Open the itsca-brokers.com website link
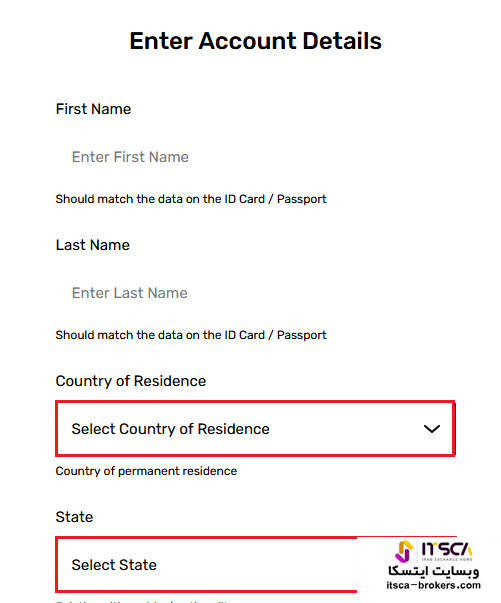This screenshot has height=603, width=501. tap(433, 585)
